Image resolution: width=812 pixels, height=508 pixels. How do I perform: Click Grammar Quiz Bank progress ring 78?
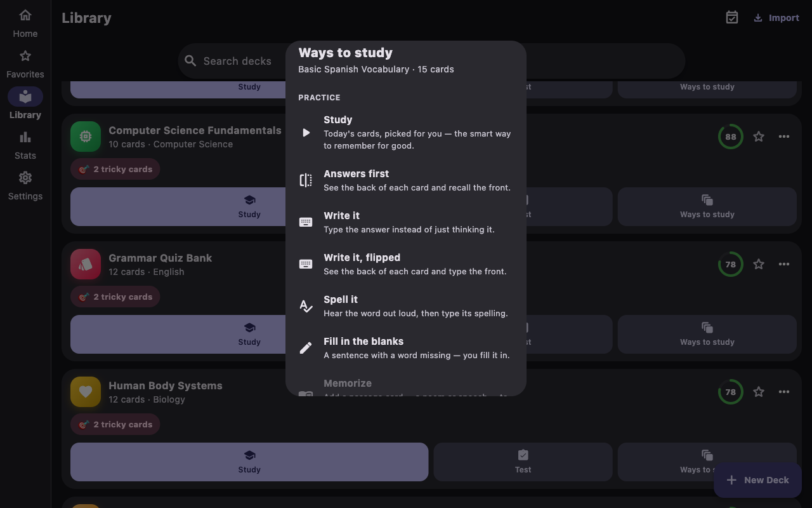point(731,264)
